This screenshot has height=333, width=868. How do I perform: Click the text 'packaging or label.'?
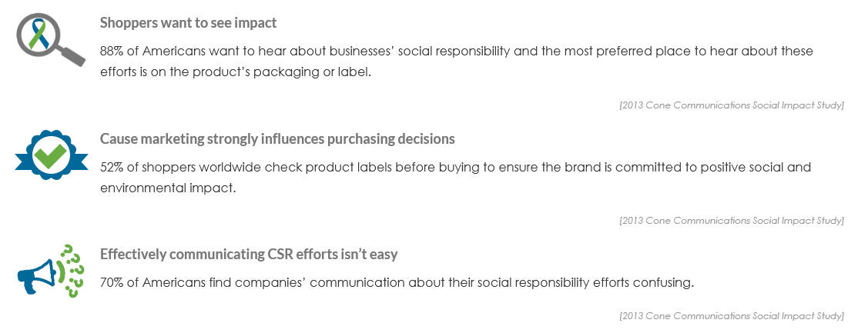coord(312,73)
